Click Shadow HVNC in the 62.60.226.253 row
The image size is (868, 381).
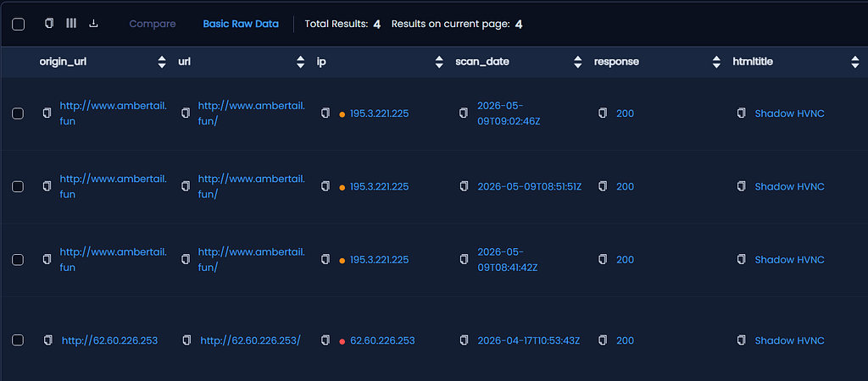click(x=789, y=340)
